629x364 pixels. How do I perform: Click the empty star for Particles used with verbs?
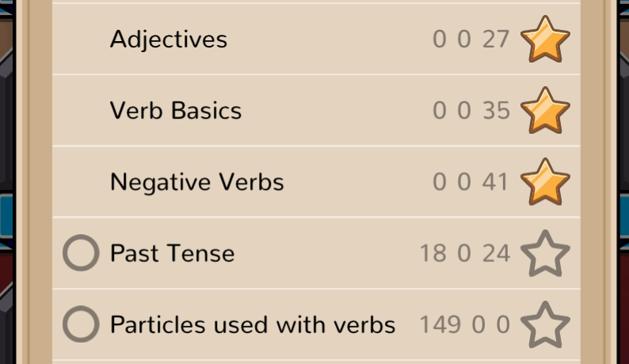point(545,324)
